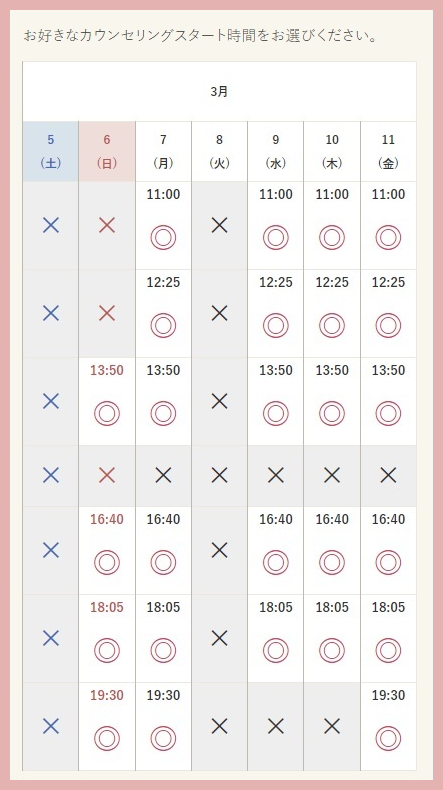
Task: Click the red X on Sunday's first row
Action: coord(107,225)
